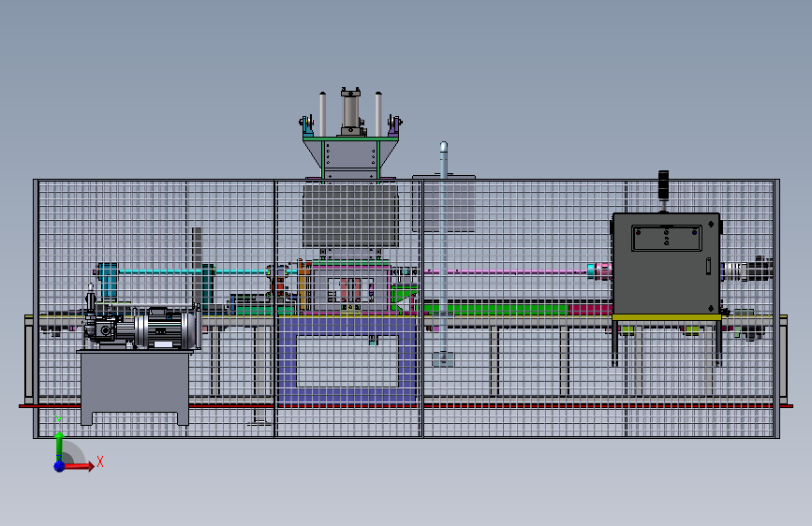
Task: Select the yellow cabinet support stand top
Action: 667,317
